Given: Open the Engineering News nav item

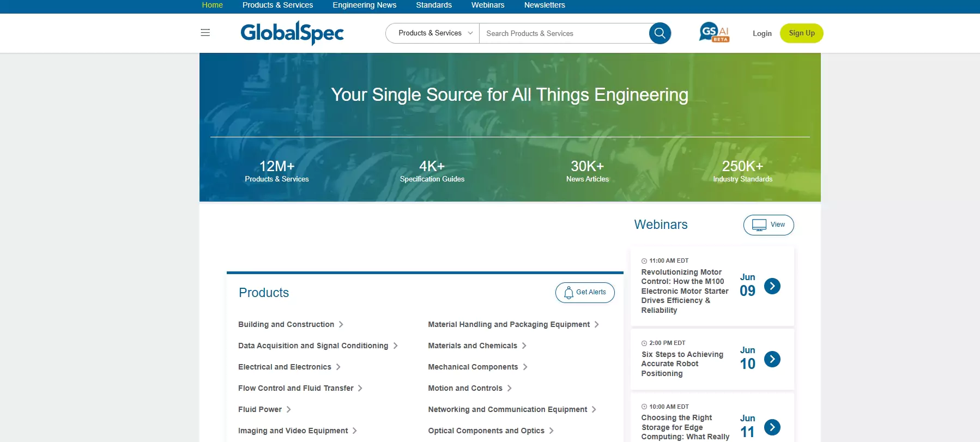Looking at the screenshot, I should (x=365, y=5).
